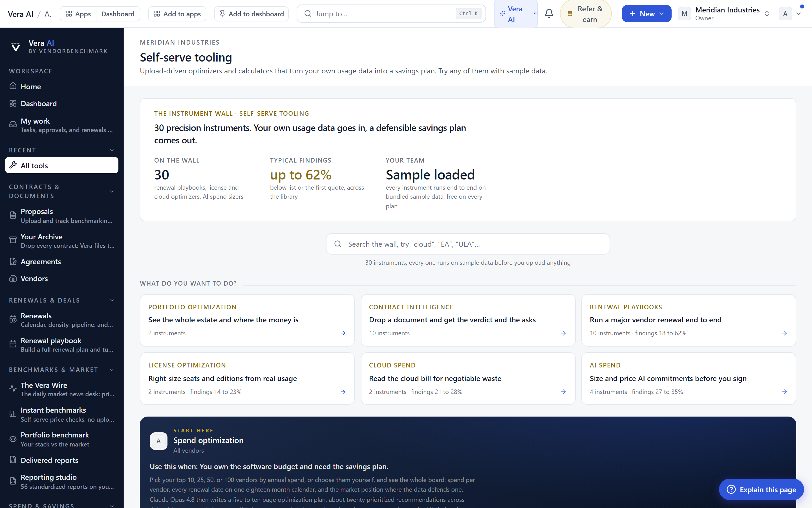
Task: Click the Proposals document icon
Action: pyautogui.click(x=13, y=215)
